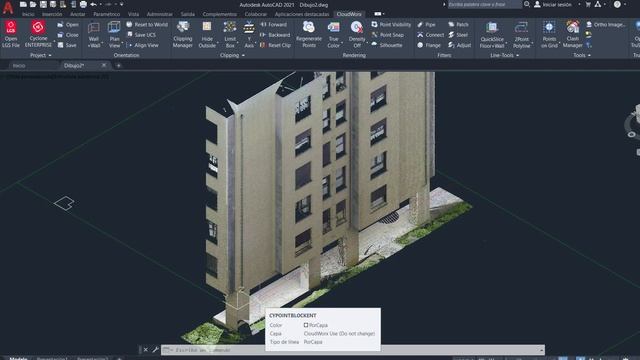Click the command line input

[353, 350]
